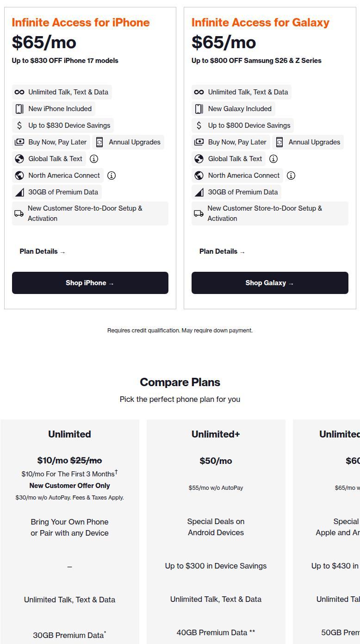Viewport: 360px width, 644px height.
Task: Click Annual Upgrades icon in Galaxy card
Action: 279,142
